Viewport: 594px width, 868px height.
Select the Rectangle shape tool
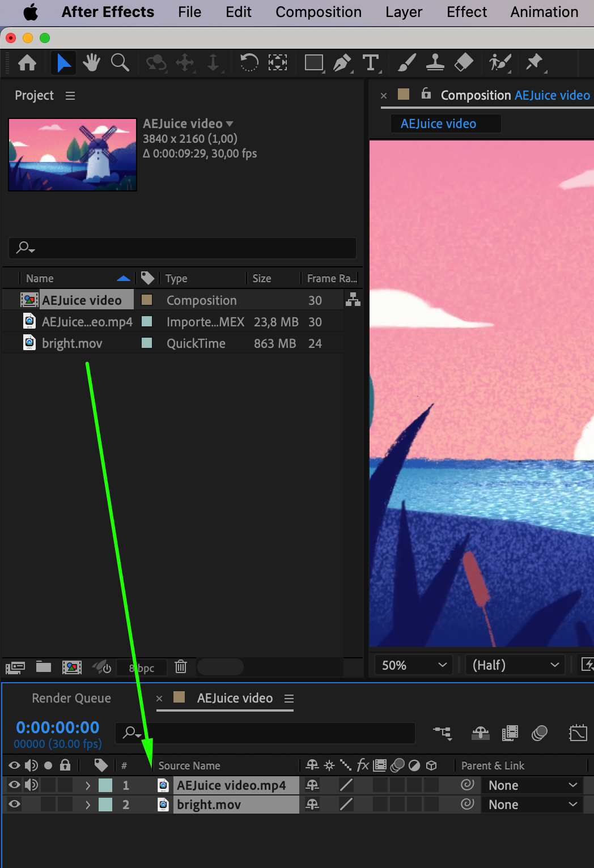[314, 62]
